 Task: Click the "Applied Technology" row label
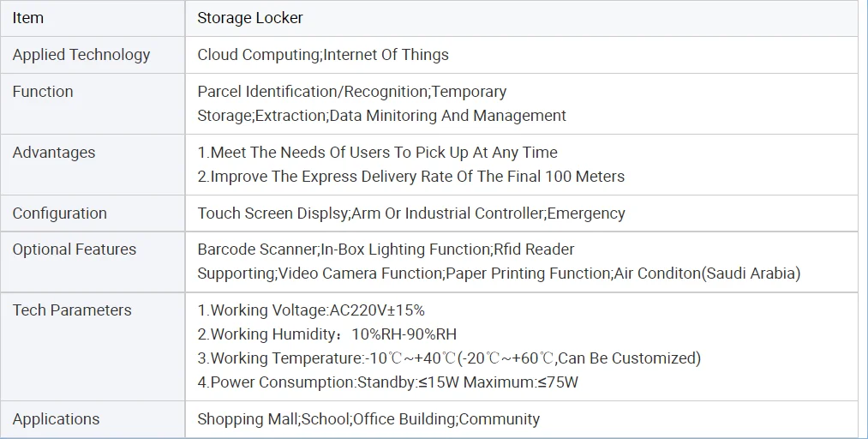point(81,55)
